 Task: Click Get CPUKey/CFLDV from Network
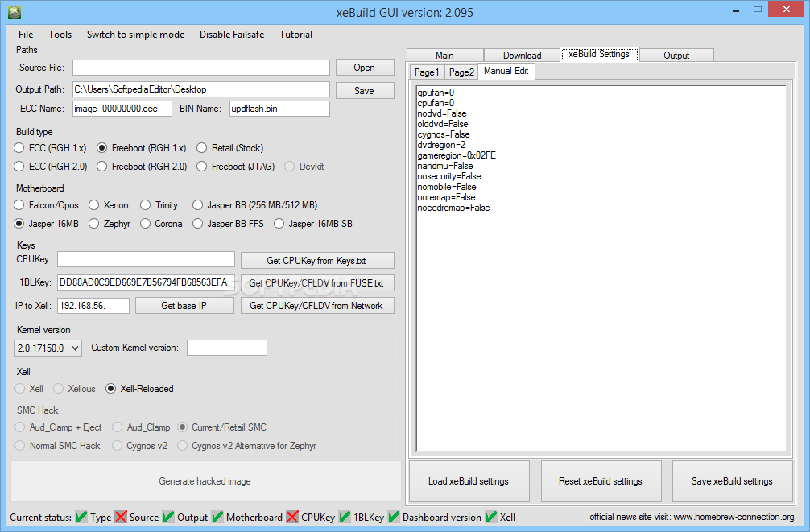[x=317, y=305]
